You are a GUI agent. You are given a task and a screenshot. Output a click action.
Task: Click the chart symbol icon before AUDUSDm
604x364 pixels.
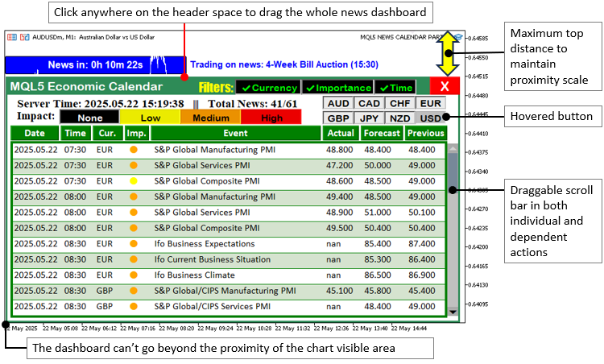click(25, 37)
